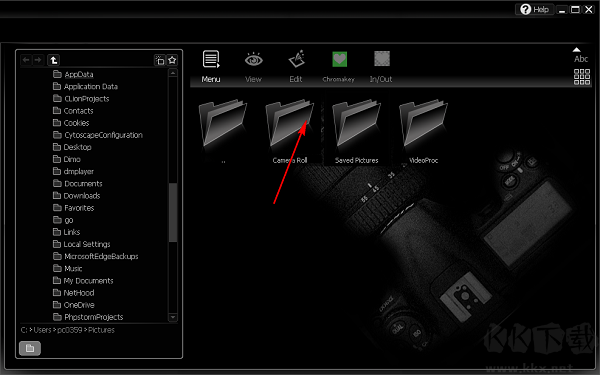Select PhpstormProjects folder
The width and height of the screenshot is (600, 375).
pyautogui.click(x=88, y=317)
